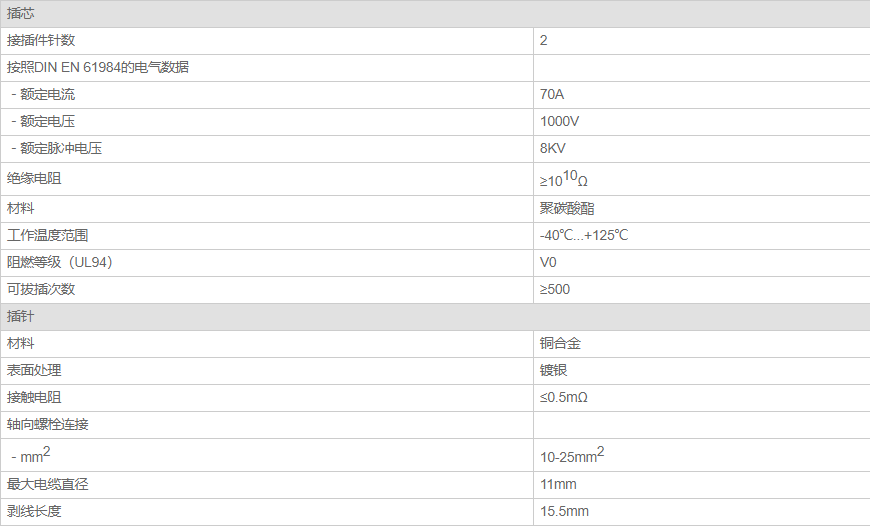The width and height of the screenshot is (870, 529).
Task: Select the 8KV pulse voltage value
Action: pos(553,148)
